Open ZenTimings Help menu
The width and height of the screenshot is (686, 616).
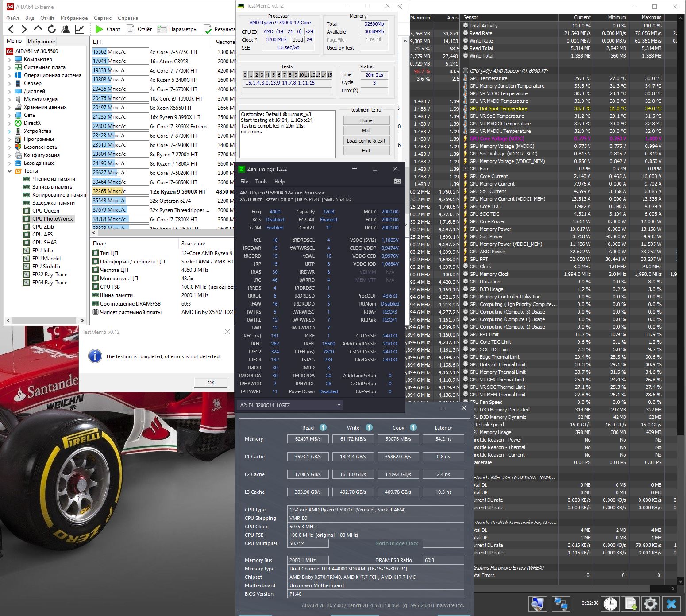click(x=280, y=182)
